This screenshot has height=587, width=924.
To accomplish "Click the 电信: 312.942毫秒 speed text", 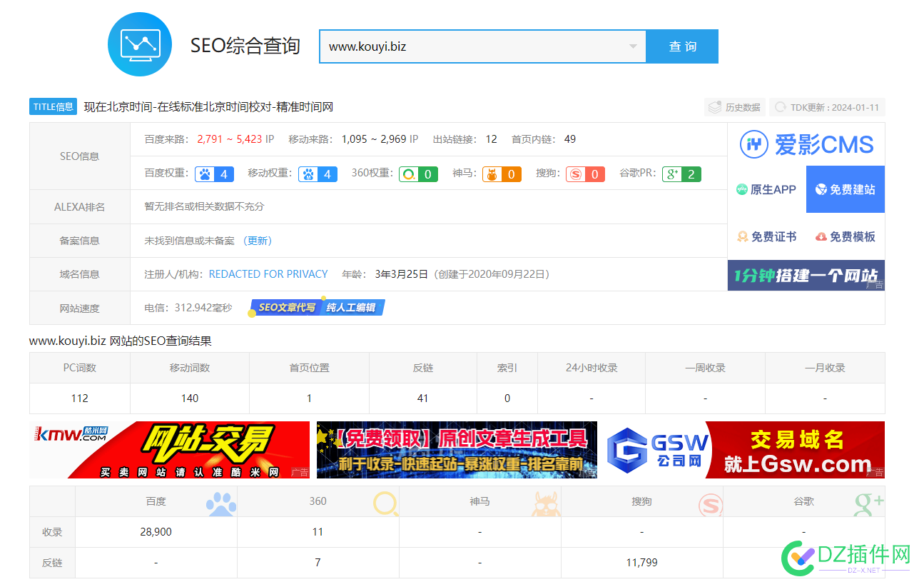I will click(188, 308).
